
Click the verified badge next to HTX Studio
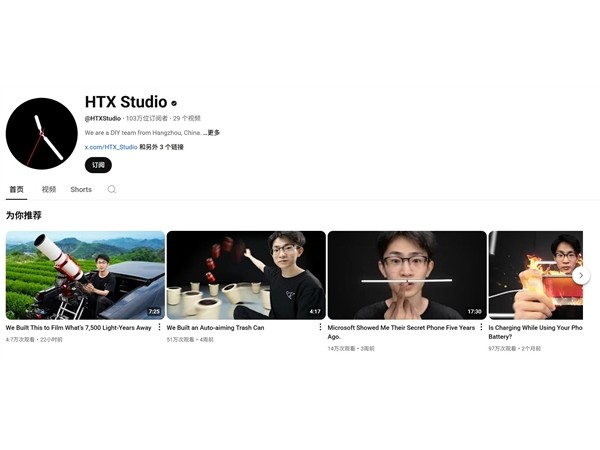pos(174,103)
